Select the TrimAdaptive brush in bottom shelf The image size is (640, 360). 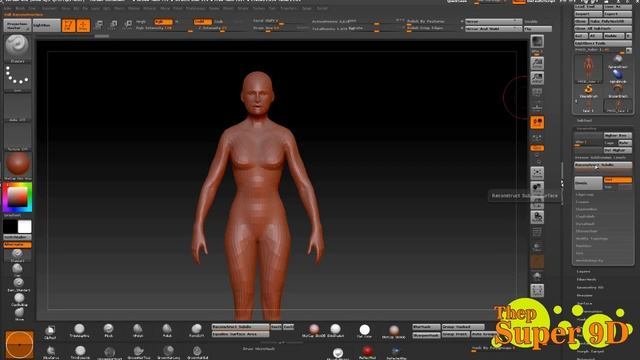(x=79, y=330)
